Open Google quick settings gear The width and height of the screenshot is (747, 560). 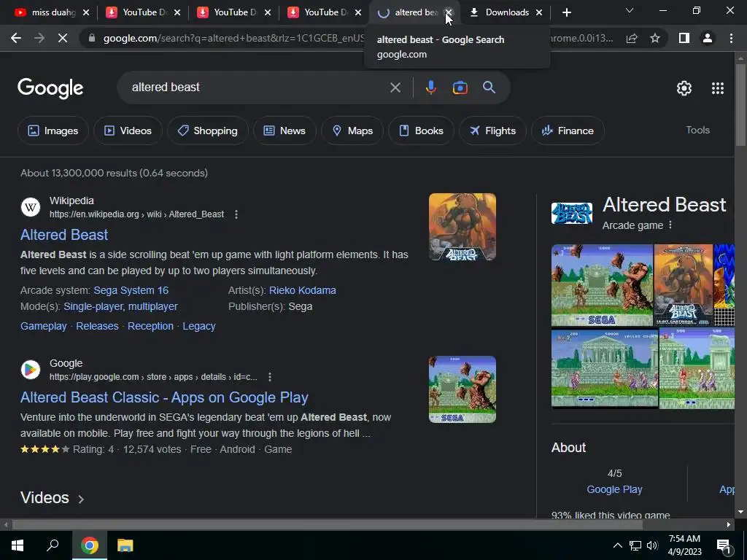(x=684, y=88)
